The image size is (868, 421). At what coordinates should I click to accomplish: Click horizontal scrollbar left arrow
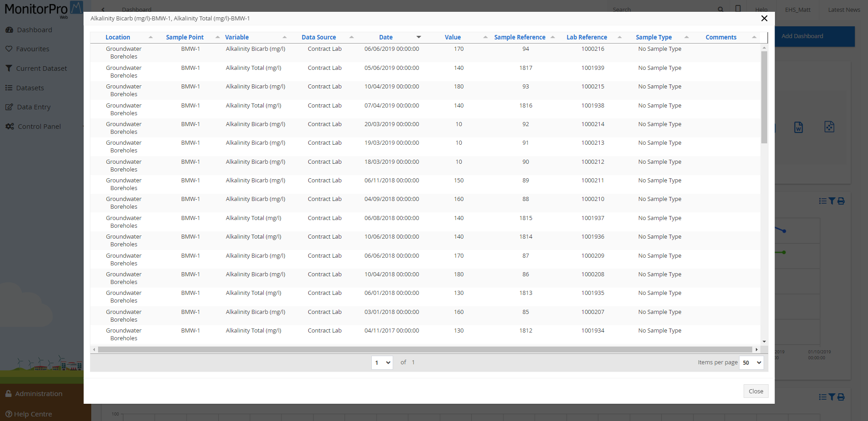[94, 349]
